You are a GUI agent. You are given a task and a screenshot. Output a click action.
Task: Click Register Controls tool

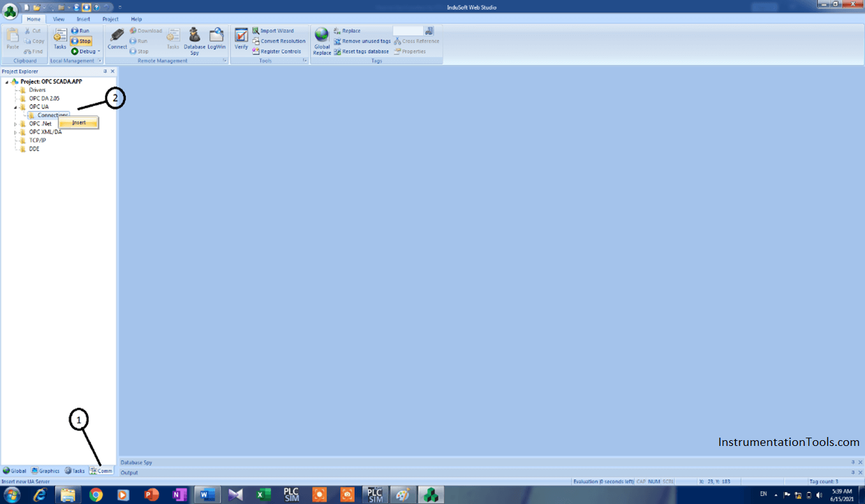point(277,51)
